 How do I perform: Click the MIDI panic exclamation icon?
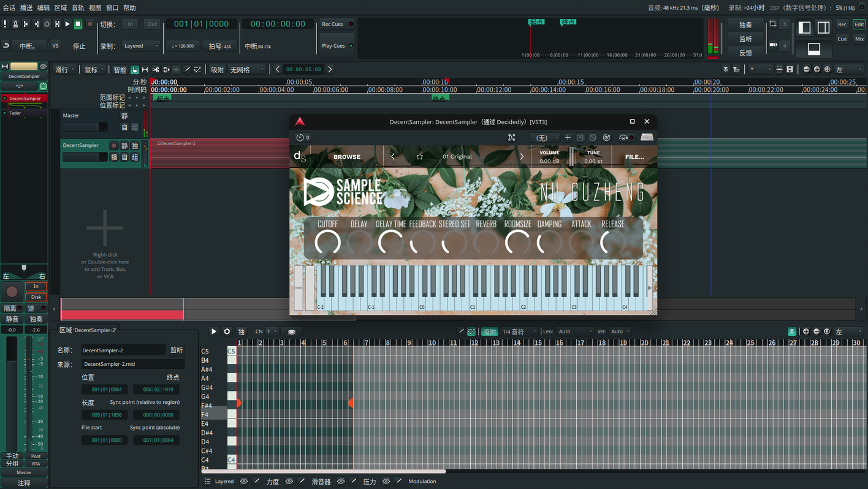coord(5,24)
